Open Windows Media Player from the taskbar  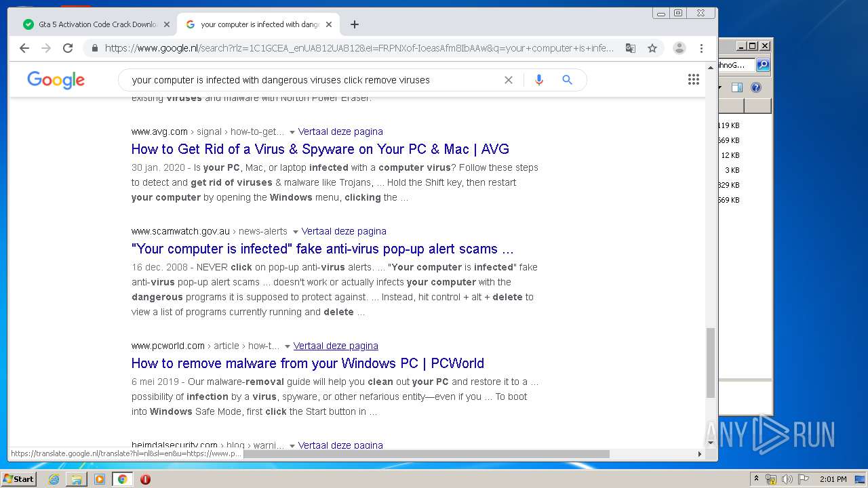coord(100,479)
